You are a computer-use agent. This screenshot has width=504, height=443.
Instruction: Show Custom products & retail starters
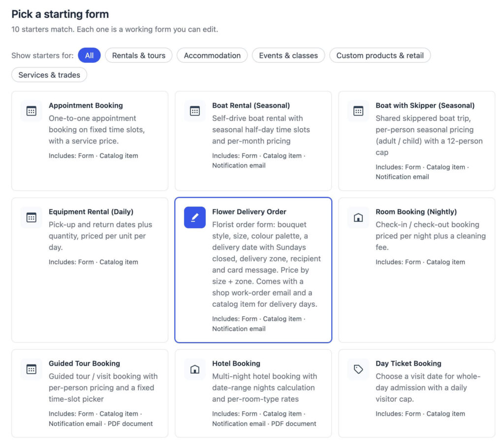click(380, 55)
